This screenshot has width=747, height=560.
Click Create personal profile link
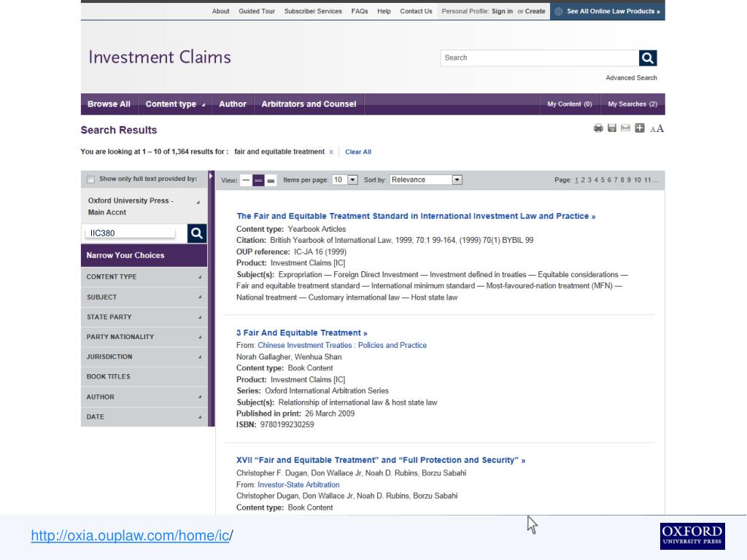(x=535, y=11)
